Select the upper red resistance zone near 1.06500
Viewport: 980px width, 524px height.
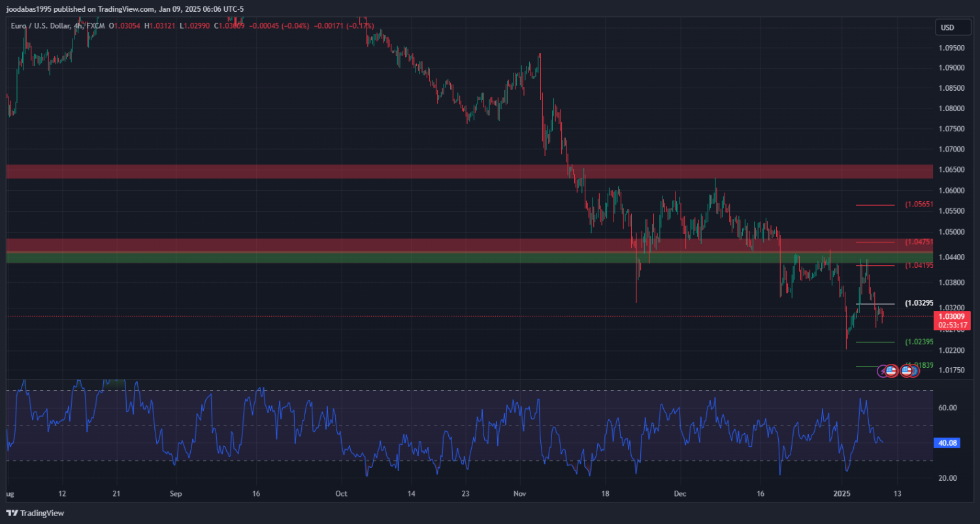click(x=457, y=171)
